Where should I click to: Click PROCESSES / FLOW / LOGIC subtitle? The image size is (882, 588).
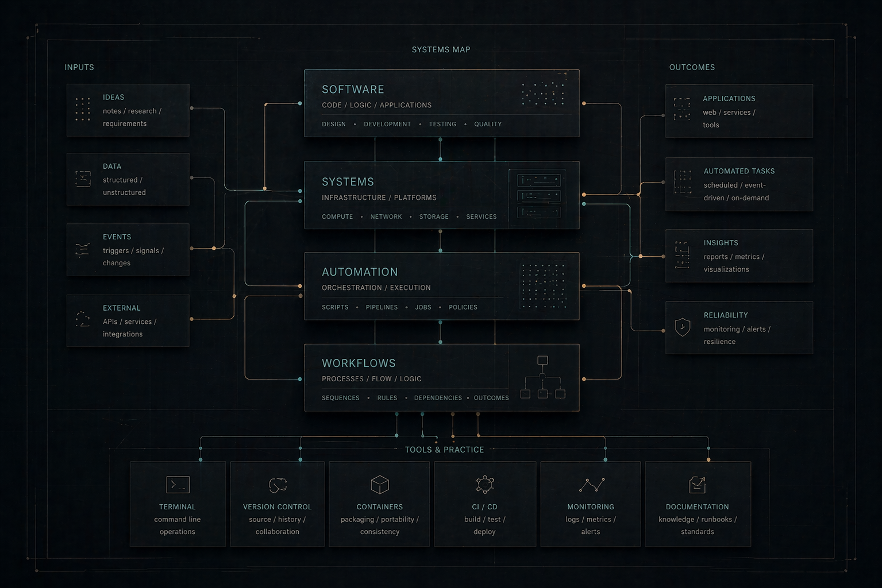372,379
